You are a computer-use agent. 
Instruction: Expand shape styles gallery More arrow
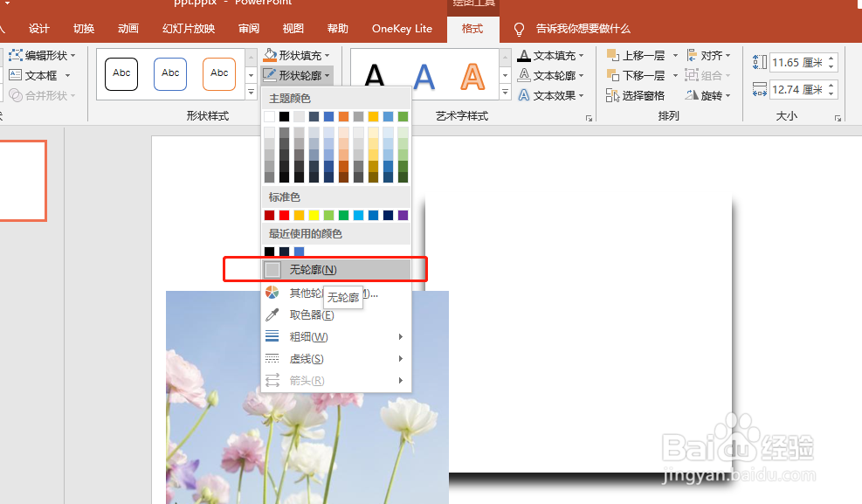(252, 93)
